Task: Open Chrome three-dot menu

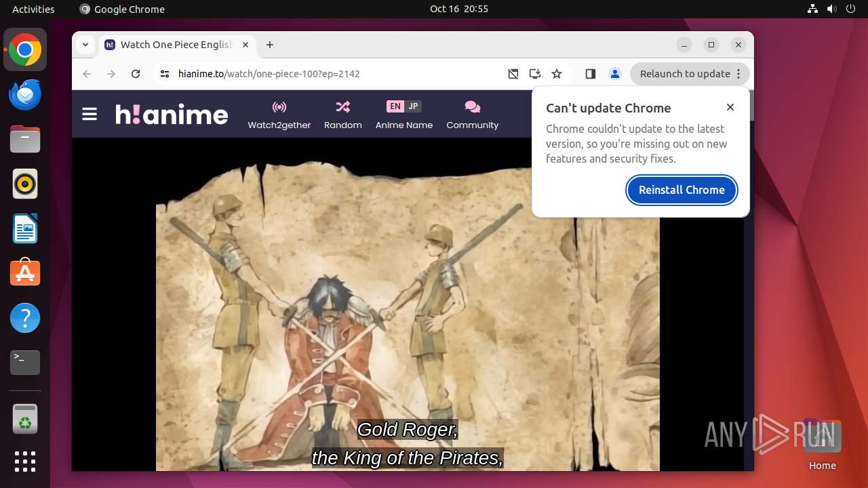Action: click(739, 74)
